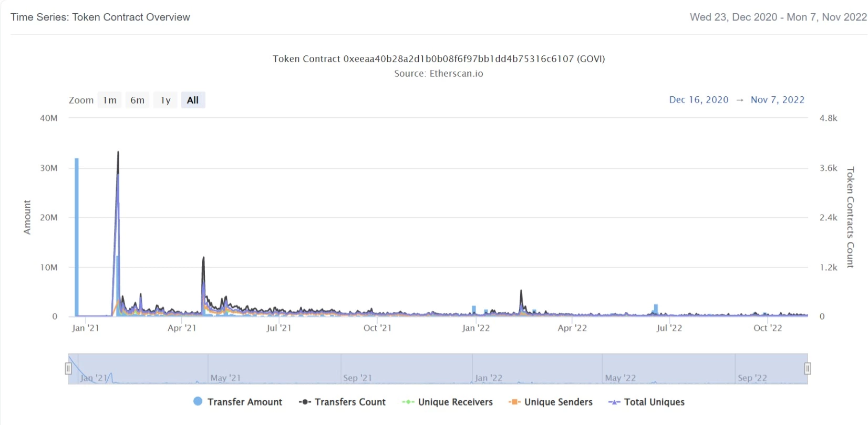868x425 pixels.
Task: Select the 1y zoom button
Action: click(166, 100)
